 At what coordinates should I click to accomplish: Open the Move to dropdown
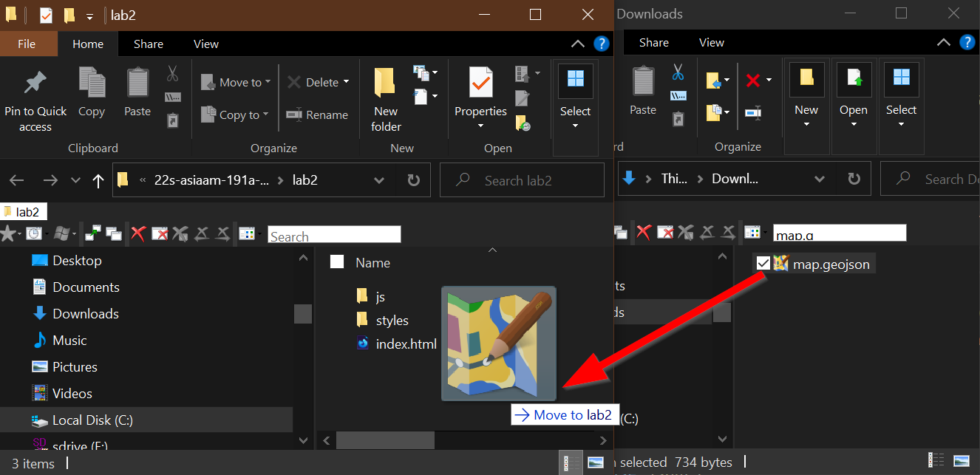[x=236, y=82]
